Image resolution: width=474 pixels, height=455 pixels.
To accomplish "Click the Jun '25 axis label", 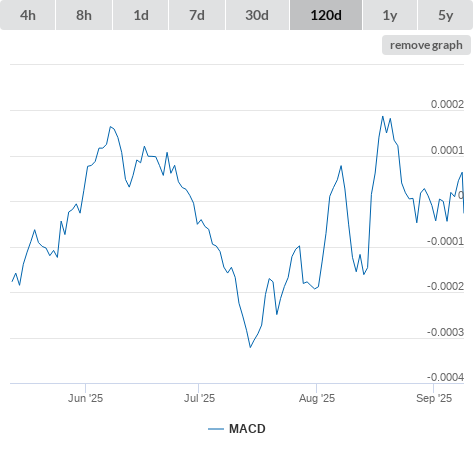I will click(x=85, y=398).
